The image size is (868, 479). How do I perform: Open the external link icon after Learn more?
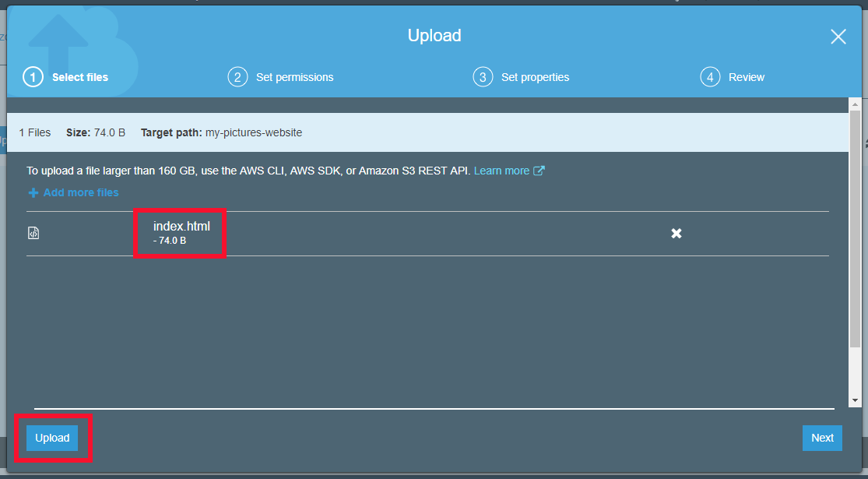pos(538,170)
